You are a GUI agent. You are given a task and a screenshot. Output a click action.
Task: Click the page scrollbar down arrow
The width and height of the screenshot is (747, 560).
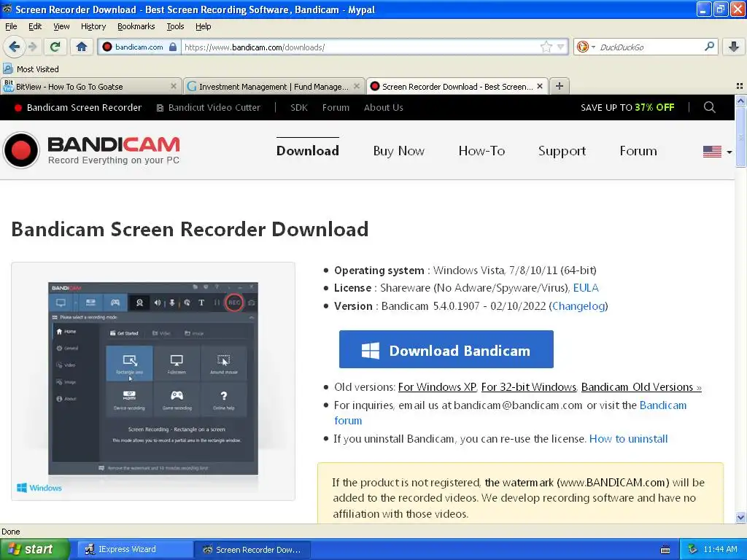pyautogui.click(x=740, y=518)
